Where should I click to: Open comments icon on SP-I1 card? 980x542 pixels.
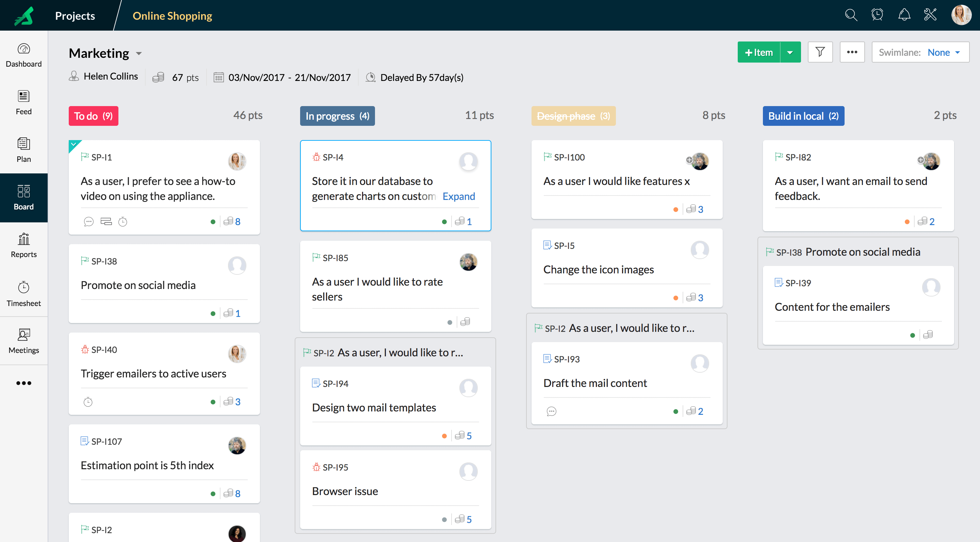click(88, 222)
